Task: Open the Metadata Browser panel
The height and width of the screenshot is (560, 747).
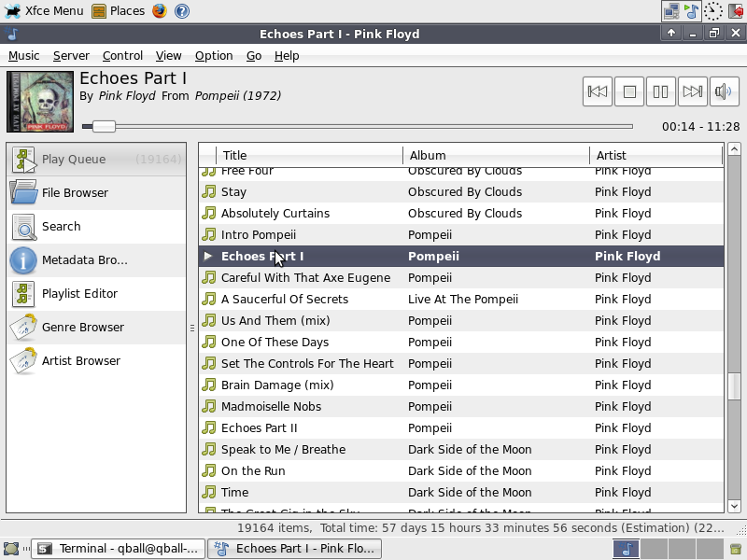Action: 96,260
